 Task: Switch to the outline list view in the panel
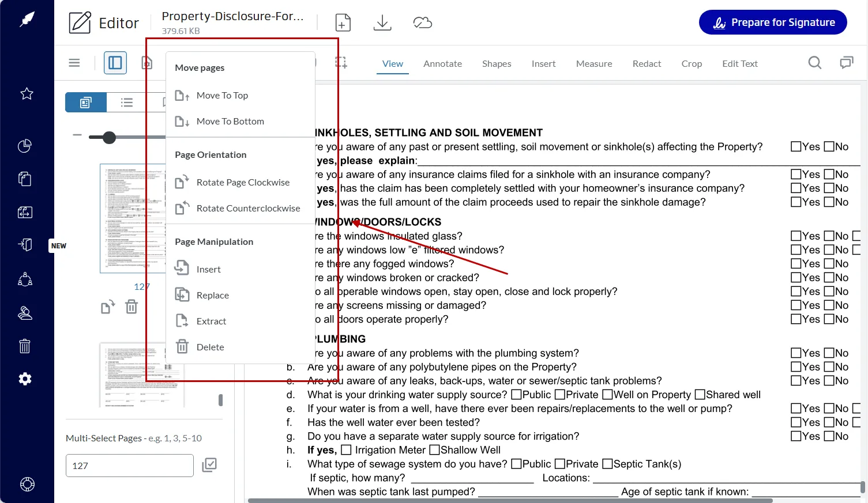tap(127, 103)
